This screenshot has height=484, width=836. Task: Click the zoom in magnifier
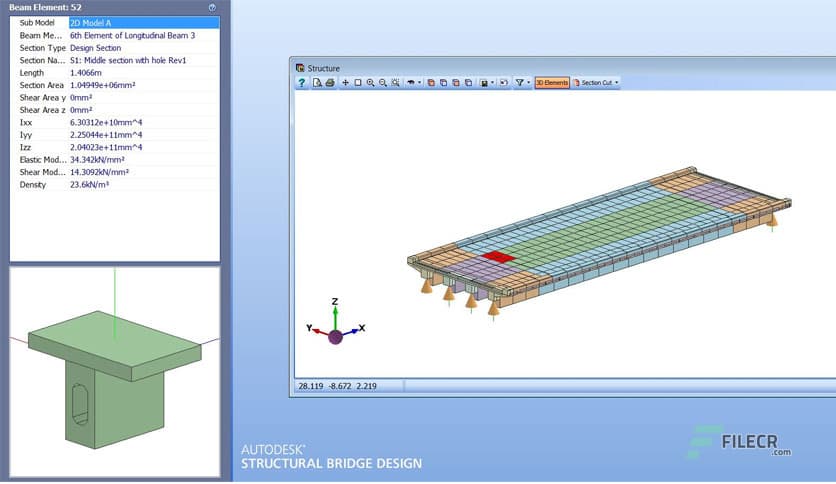pos(371,83)
